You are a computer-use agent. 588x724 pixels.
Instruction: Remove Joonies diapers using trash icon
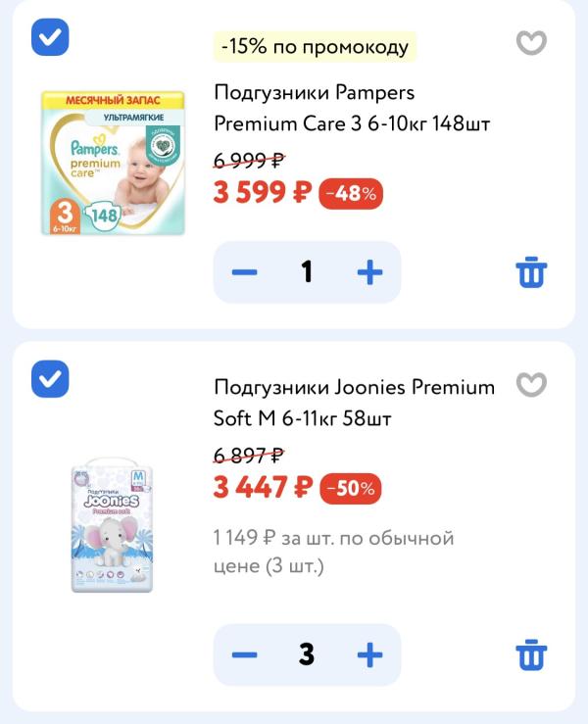(x=531, y=654)
